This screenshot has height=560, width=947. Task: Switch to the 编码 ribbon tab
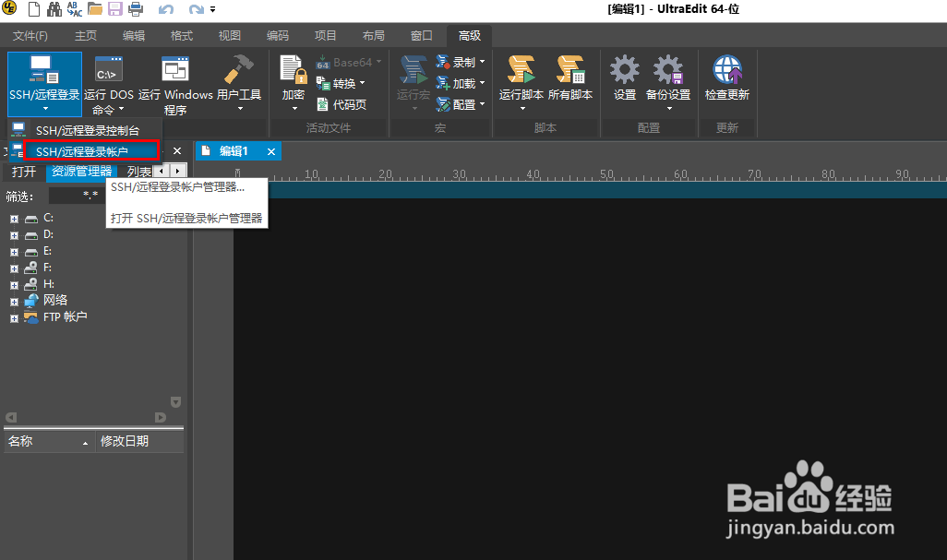[278, 36]
